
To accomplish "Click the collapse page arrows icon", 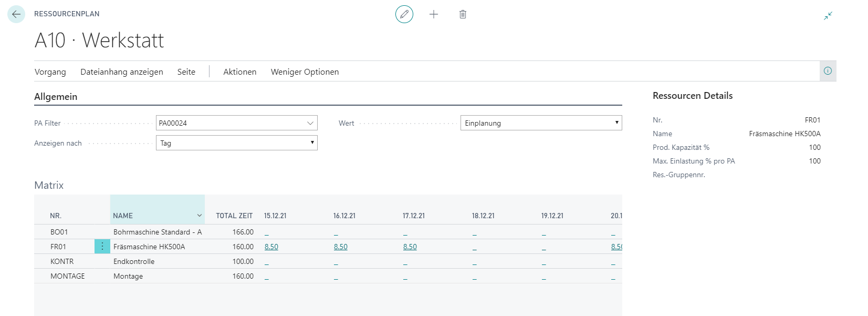I will coord(828,16).
